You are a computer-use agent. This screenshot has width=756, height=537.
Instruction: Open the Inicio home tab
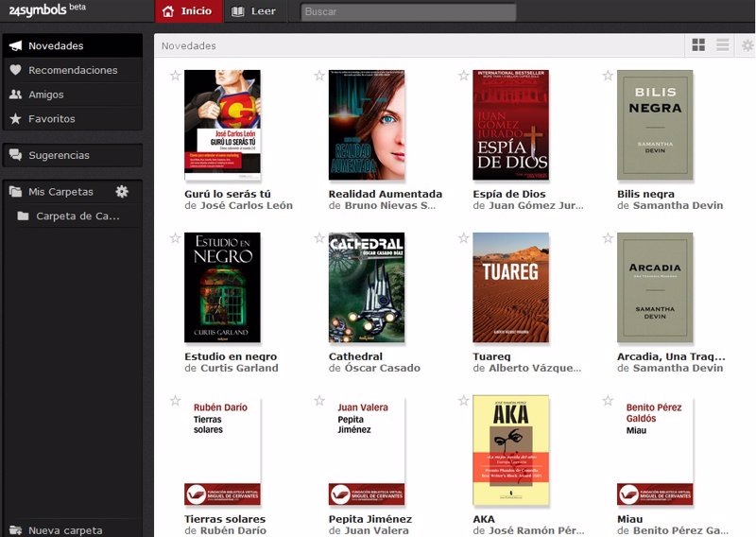coord(189,11)
